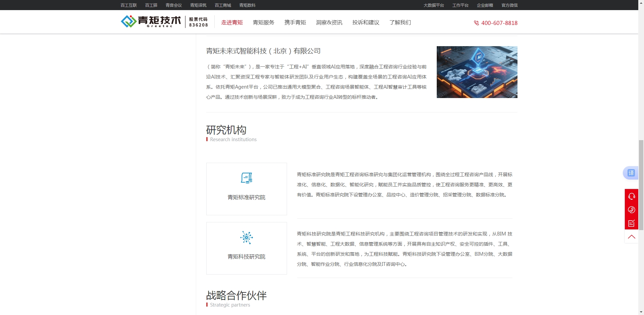
Task: Click the back-to-top arrow button
Action: [632, 237]
